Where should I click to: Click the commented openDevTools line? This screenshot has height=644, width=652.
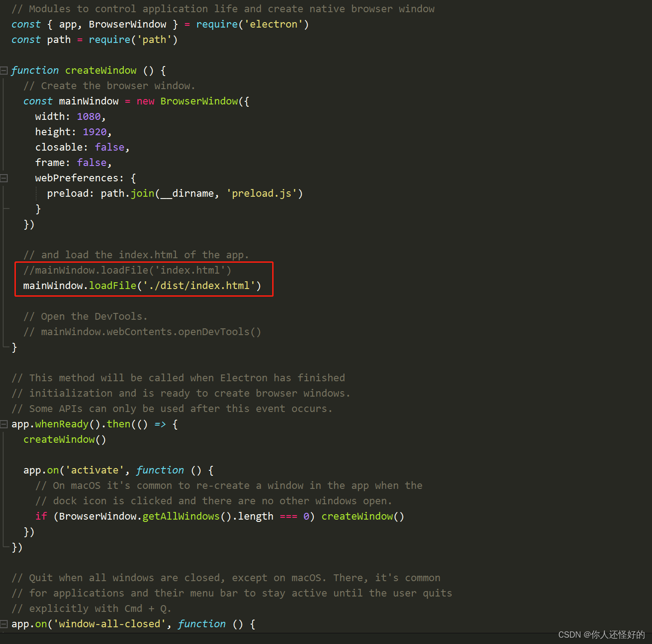click(142, 332)
